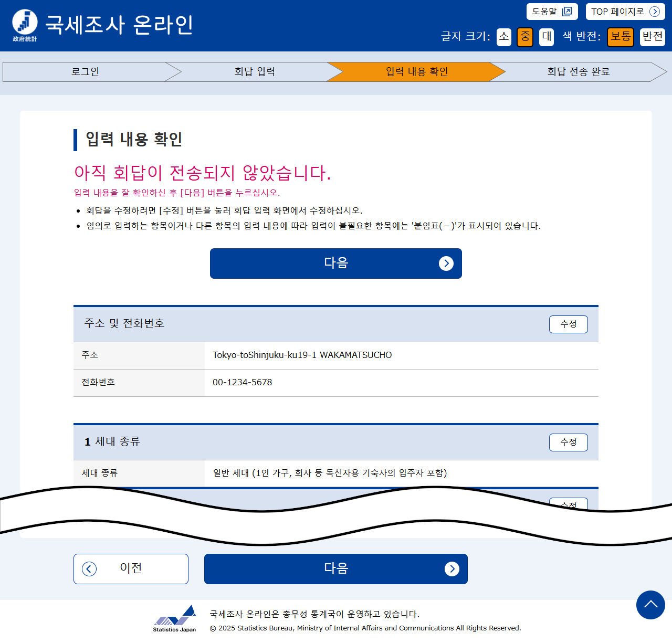The height and width of the screenshot is (643, 672).
Task: Set font size to medium (중)
Action: click(x=525, y=37)
